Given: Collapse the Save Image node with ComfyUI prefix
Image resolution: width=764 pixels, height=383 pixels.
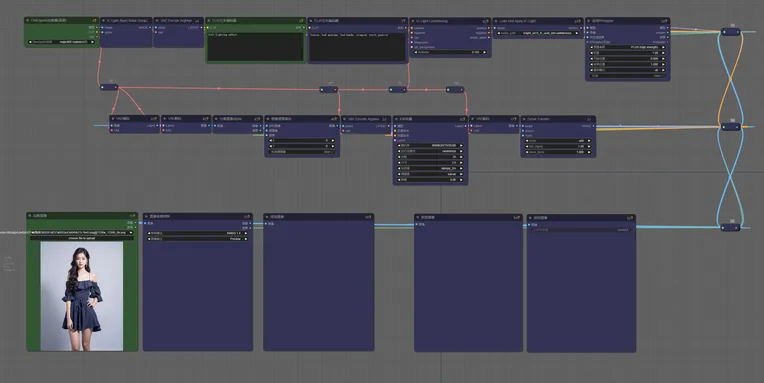Looking at the screenshot, I should click(530, 218).
